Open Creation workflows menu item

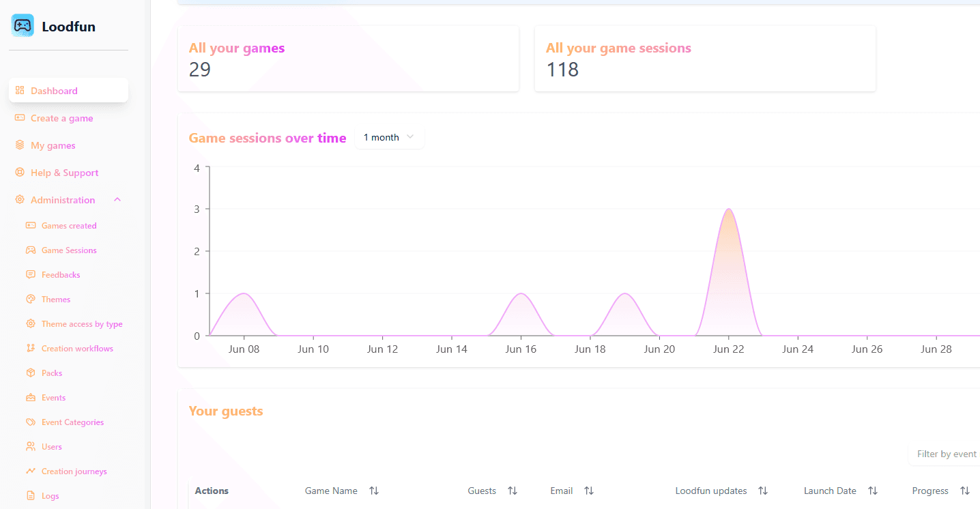(x=77, y=349)
